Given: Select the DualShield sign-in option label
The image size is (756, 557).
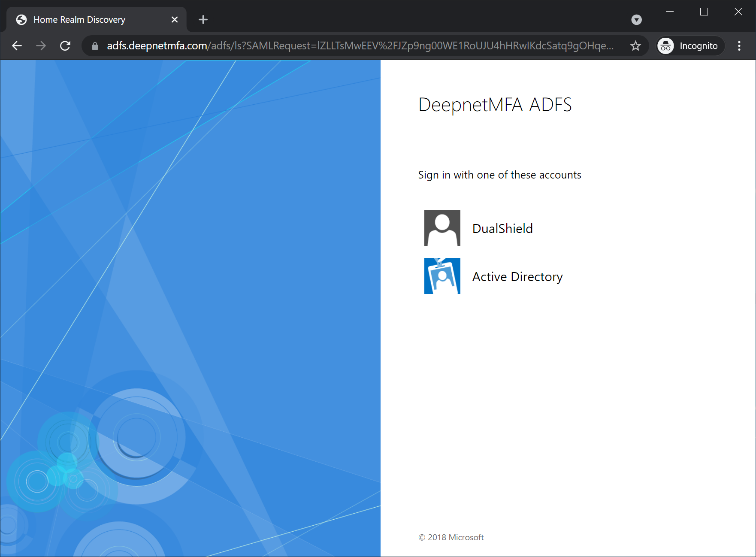Looking at the screenshot, I should (x=502, y=228).
